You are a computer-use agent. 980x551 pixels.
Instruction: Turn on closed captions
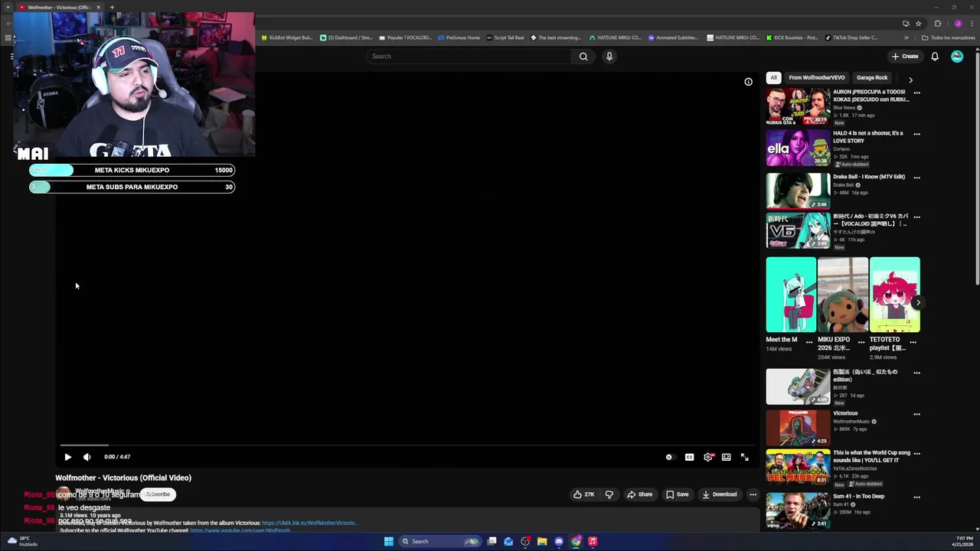coord(689,457)
